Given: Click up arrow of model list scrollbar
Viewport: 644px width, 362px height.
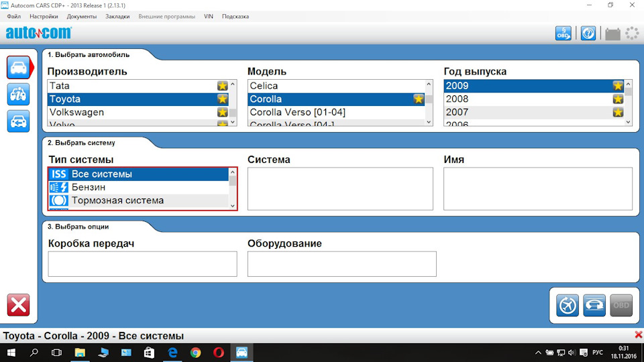Looking at the screenshot, I should tap(429, 84).
